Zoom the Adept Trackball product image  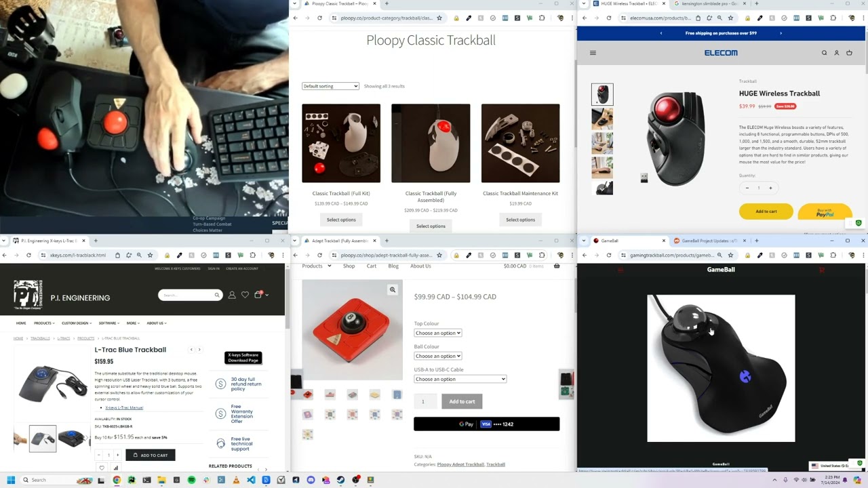(x=392, y=290)
